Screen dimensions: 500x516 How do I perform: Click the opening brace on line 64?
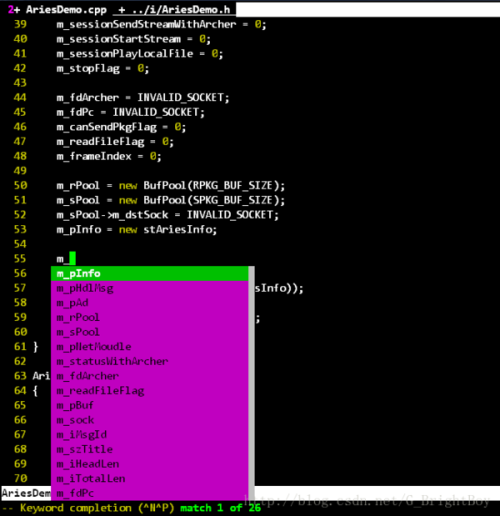[36, 391]
